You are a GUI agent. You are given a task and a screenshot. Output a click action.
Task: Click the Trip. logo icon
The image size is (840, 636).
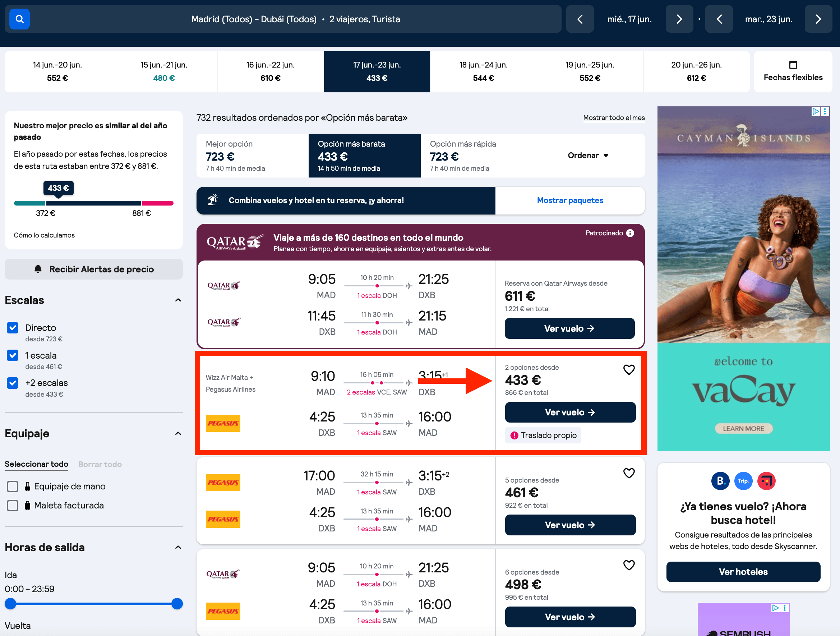tap(743, 481)
